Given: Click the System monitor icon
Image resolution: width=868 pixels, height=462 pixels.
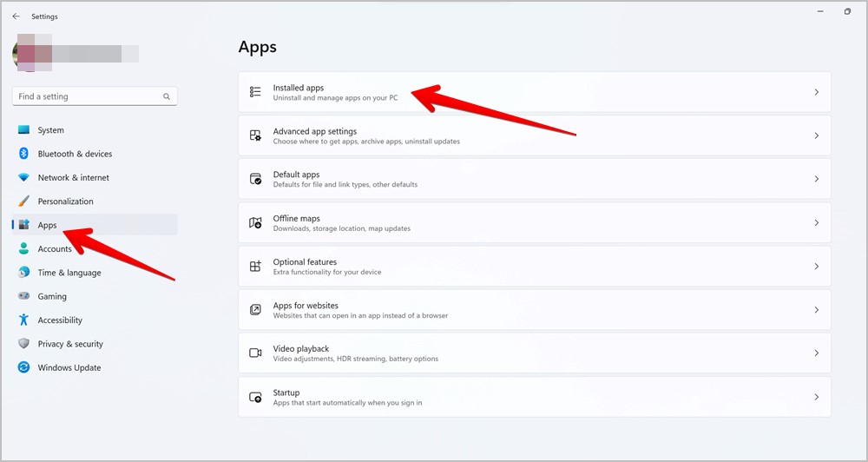Looking at the screenshot, I should pyautogui.click(x=23, y=129).
